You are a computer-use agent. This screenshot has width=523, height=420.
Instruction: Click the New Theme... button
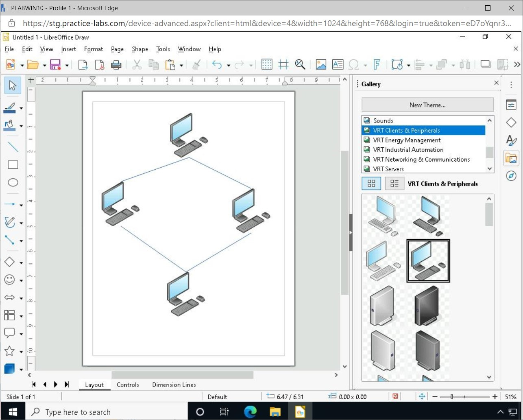point(427,105)
